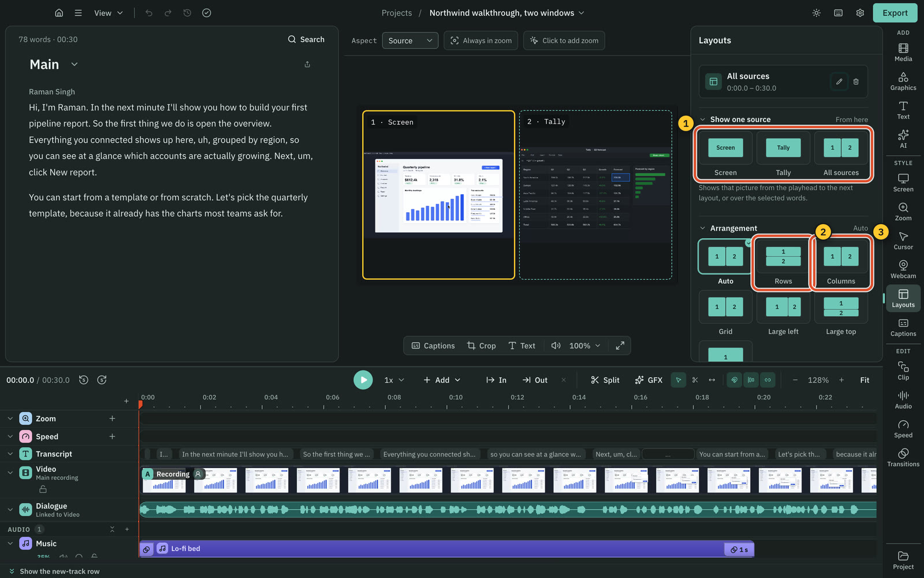Select the Rows arrangement option
The image size is (924, 578).
tap(783, 262)
